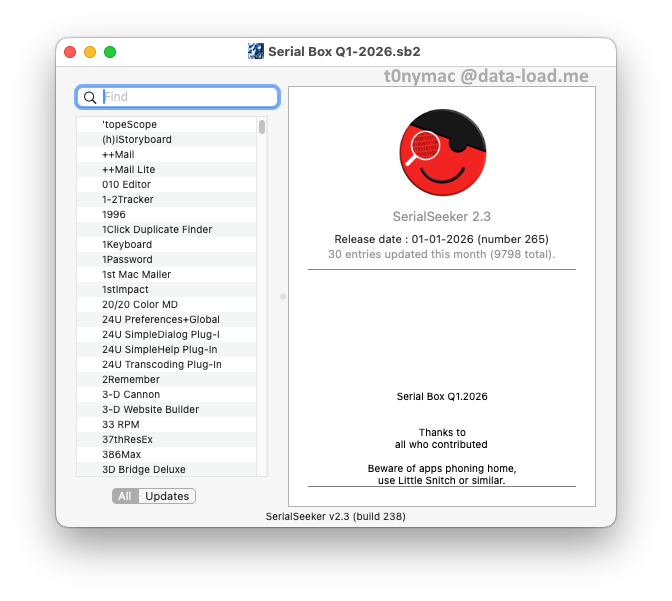The image size is (672, 601).
Task: Maximize window with the green button
Action: [110, 52]
